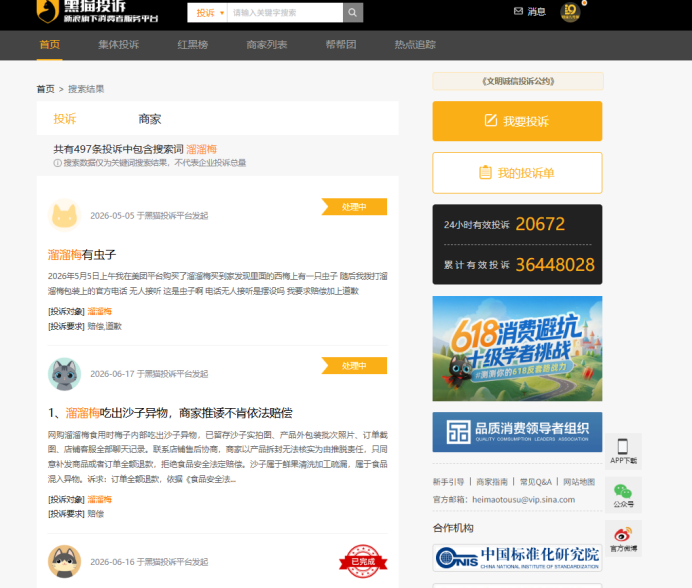This screenshot has height=588, width=692.
Task: Go to the 首页 nav tab
Action: (49, 45)
